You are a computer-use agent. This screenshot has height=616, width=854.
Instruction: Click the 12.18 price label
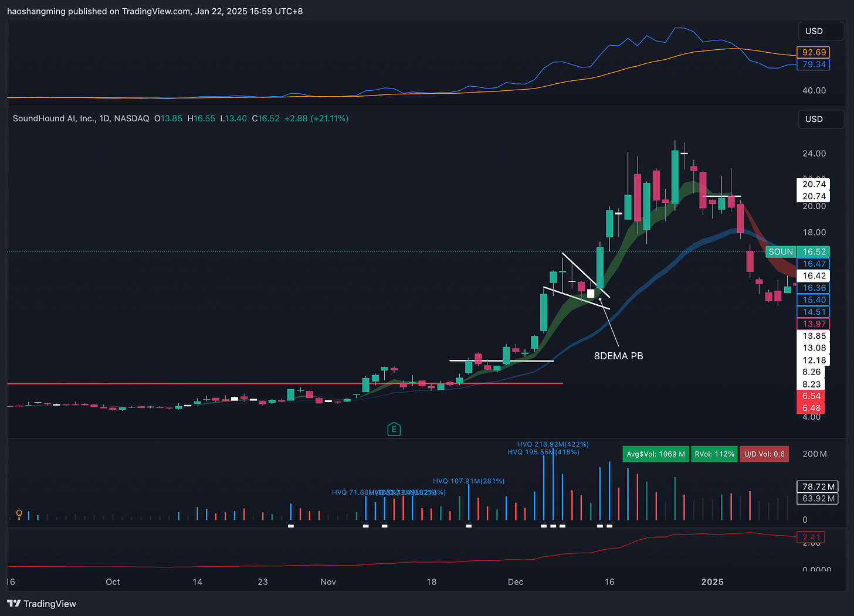tap(814, 360)
